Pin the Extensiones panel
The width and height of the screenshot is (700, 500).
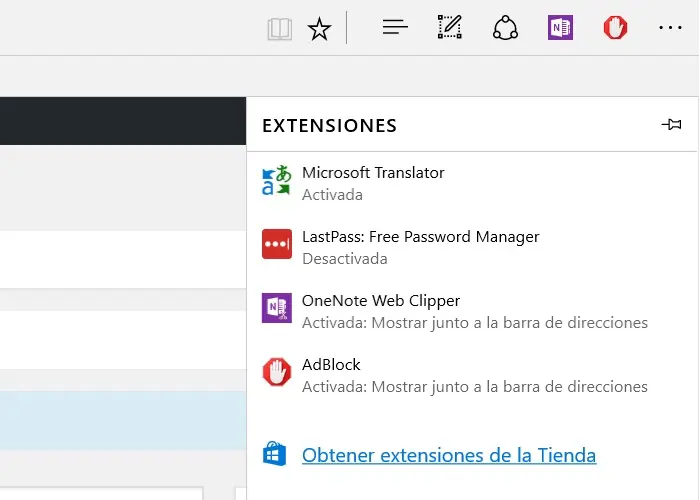(x=671, y=125)
